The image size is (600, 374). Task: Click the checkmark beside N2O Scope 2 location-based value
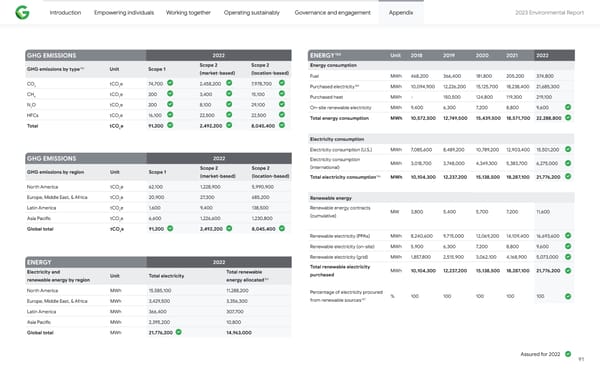pyautogui.click(x=282, y=104)
